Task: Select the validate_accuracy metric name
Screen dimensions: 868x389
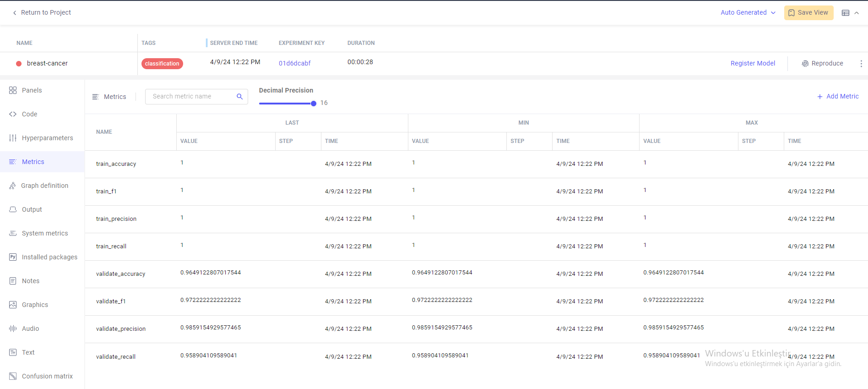Action: click(120, 274)
